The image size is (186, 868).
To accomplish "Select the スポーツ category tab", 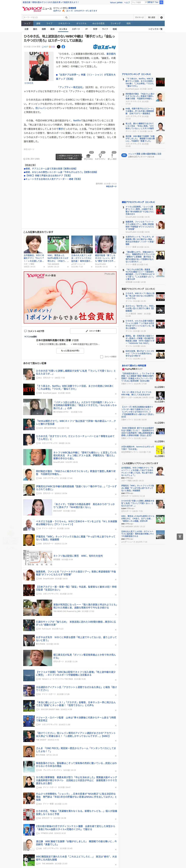I will 76,29.
